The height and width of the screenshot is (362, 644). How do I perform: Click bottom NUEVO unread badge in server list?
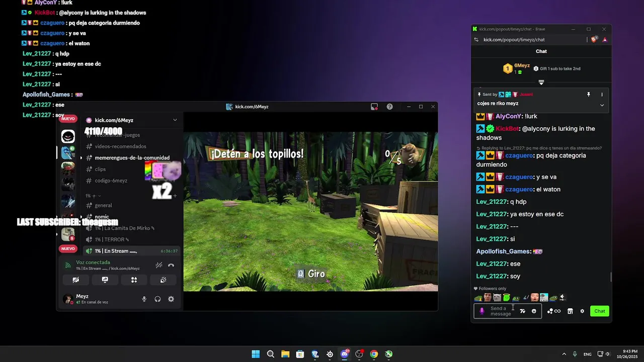(68, 248)
